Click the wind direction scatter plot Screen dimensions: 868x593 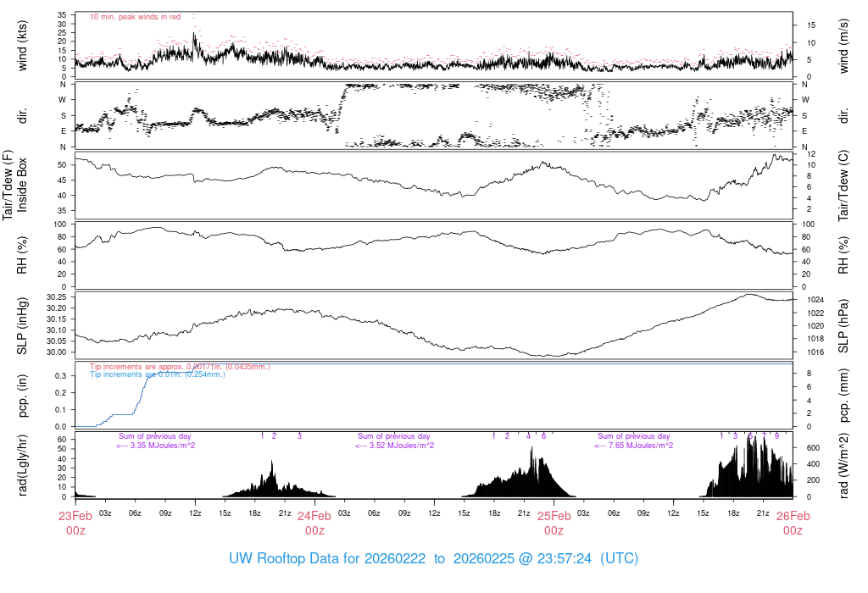(x=434, y=115)
